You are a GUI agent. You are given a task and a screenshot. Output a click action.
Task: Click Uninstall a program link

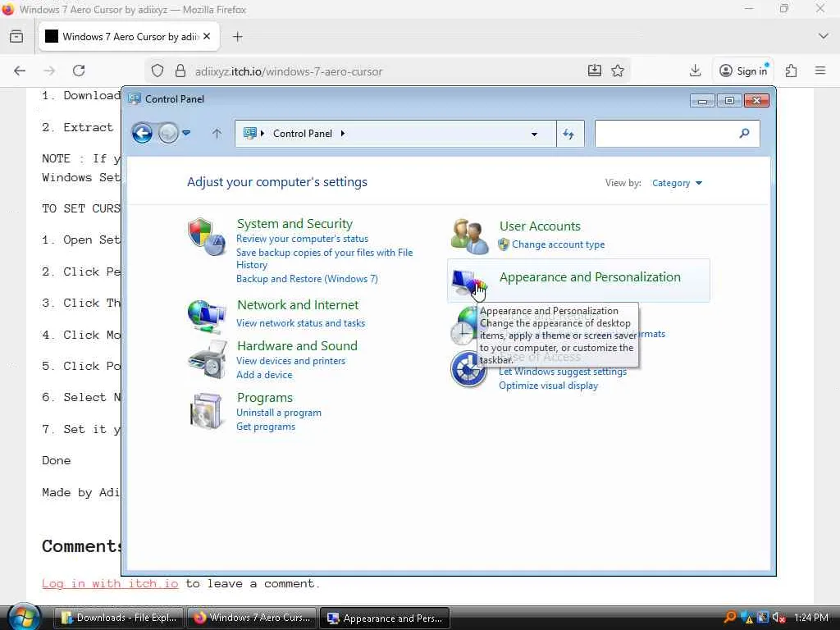(279, 413)
